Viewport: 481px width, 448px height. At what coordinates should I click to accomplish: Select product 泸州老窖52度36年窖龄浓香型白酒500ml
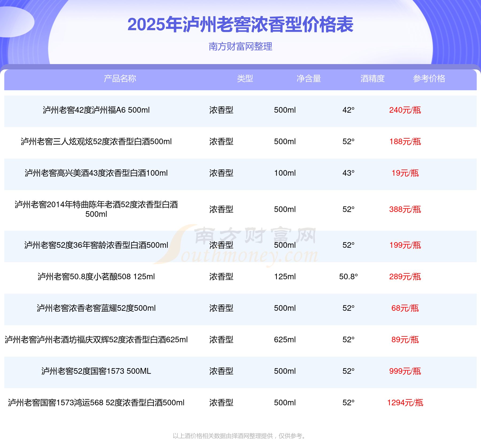coord(96,245)
